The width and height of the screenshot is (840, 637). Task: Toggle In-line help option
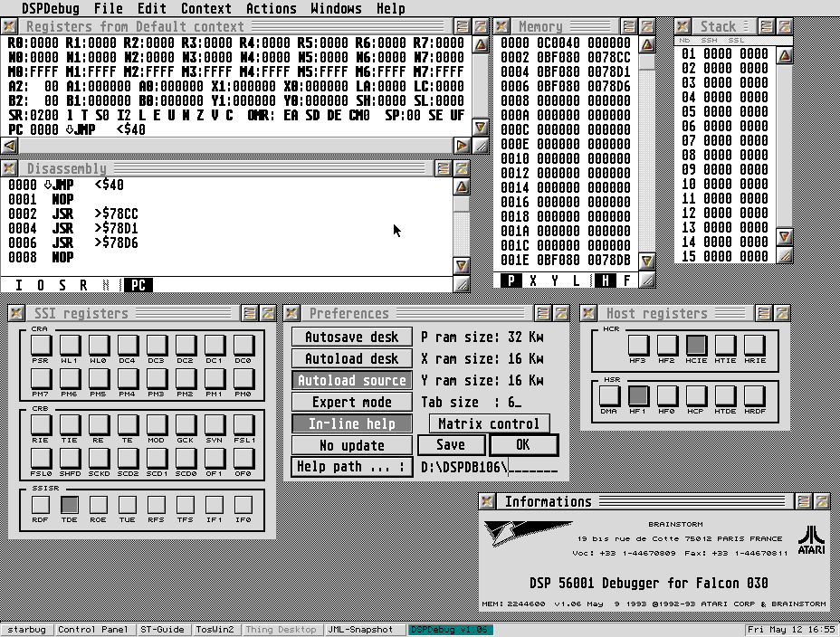(352, 423)
